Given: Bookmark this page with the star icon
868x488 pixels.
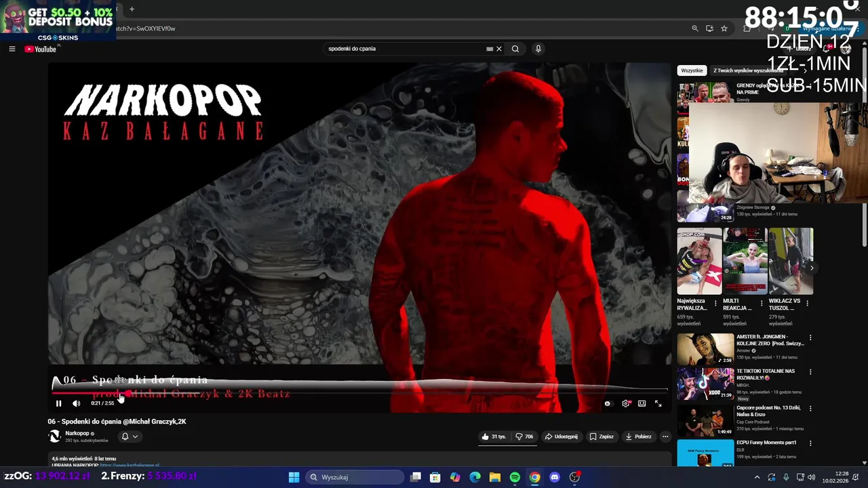Looking at the screenshot, I should click(x=724, y=28).
